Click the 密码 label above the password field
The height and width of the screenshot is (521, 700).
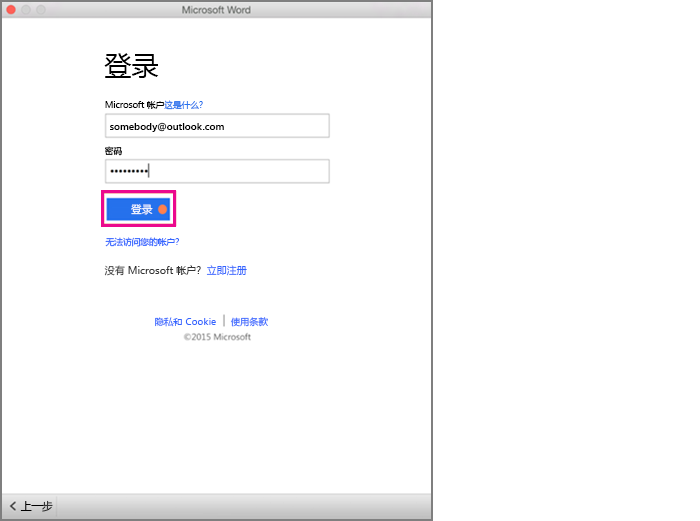113,150
